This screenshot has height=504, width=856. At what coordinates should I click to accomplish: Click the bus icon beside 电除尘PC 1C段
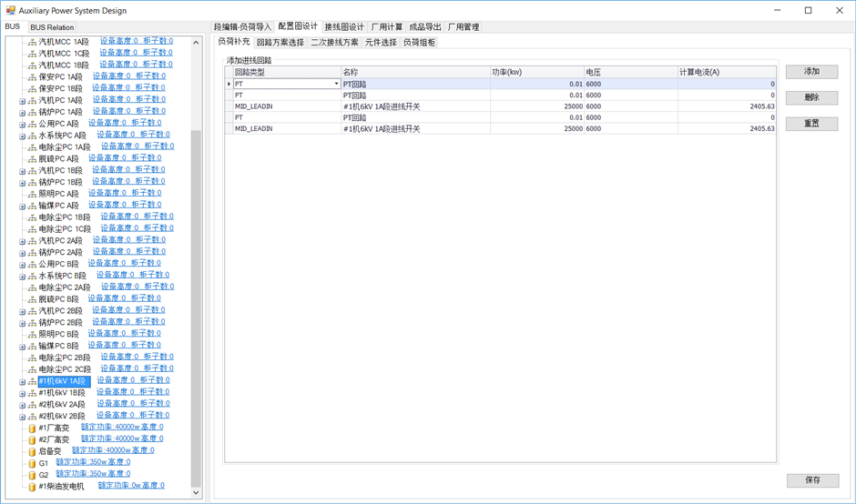32,229
